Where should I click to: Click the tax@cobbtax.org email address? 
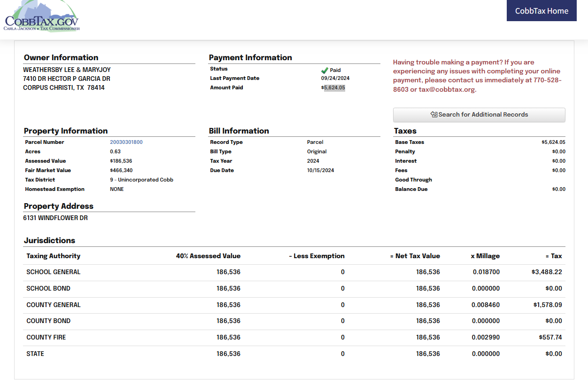[x=447, y=89]
